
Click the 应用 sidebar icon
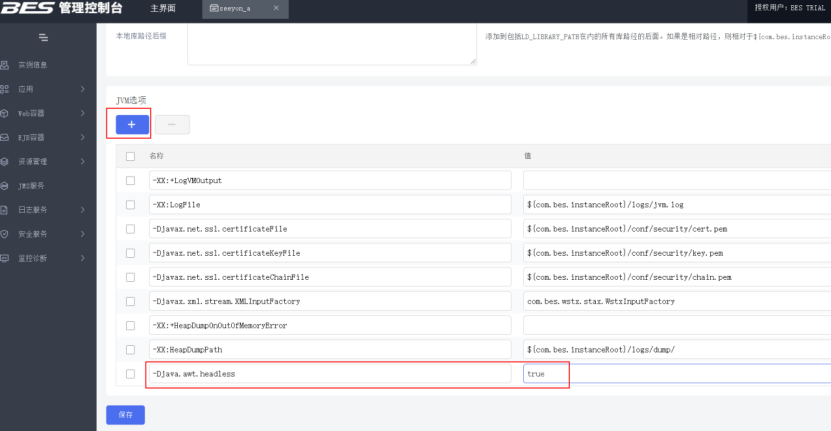[x=5, y=89]
